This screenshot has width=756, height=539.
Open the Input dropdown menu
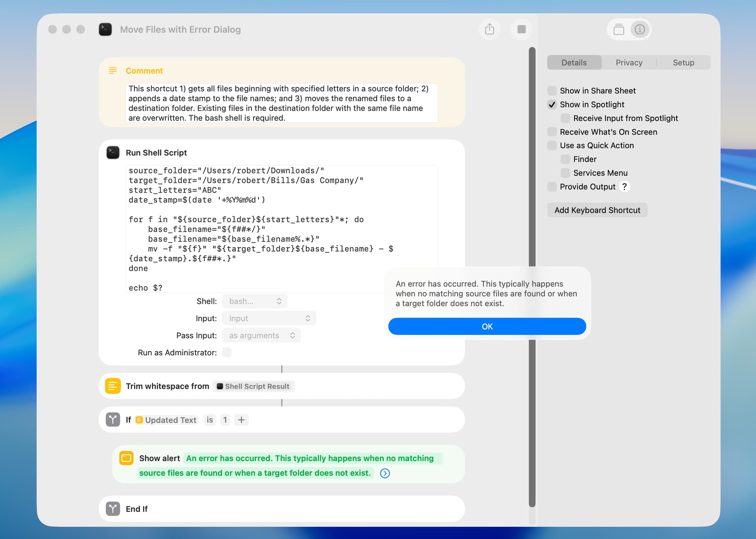pyautogui.click(x=269, y=318)
